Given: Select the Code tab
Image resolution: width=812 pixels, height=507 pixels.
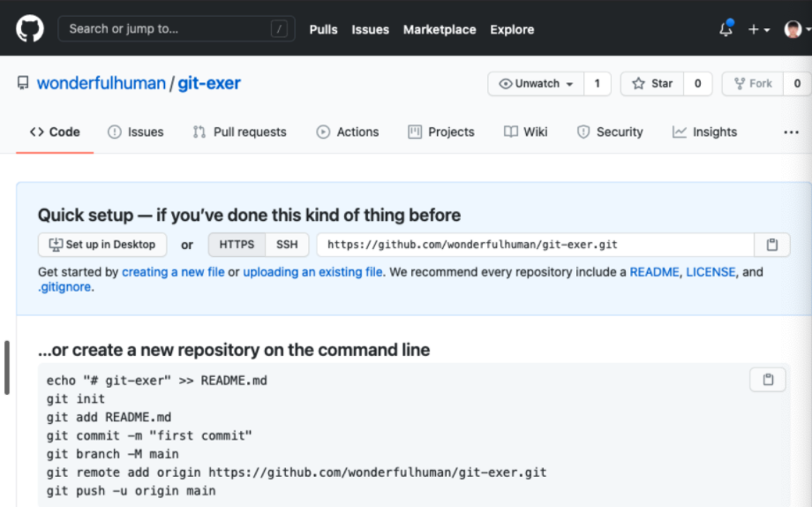Looking at the screenshot, I should (x=55, y=132).
